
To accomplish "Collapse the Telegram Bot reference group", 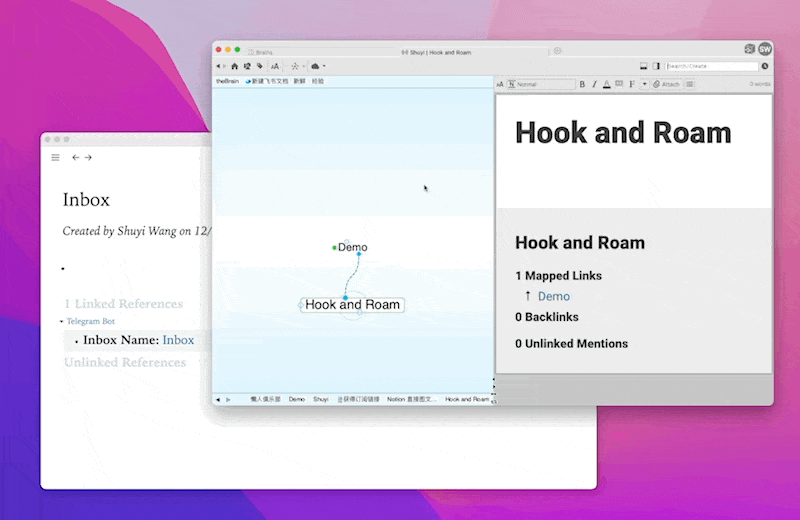I will click(x=62, y=321).
